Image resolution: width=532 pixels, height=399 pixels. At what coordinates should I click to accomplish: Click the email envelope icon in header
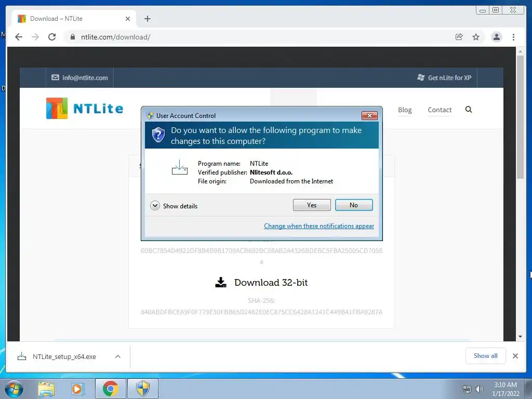coord(55,77)
